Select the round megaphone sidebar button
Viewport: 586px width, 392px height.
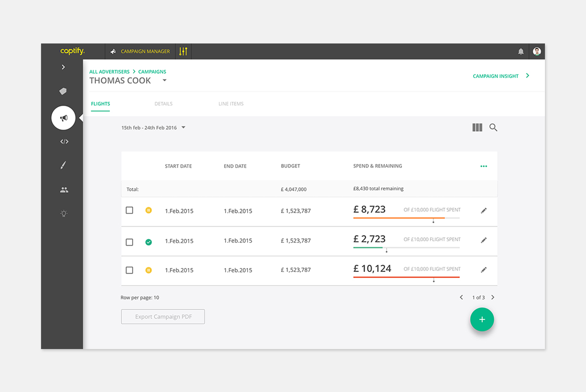[x=63, y=118]
